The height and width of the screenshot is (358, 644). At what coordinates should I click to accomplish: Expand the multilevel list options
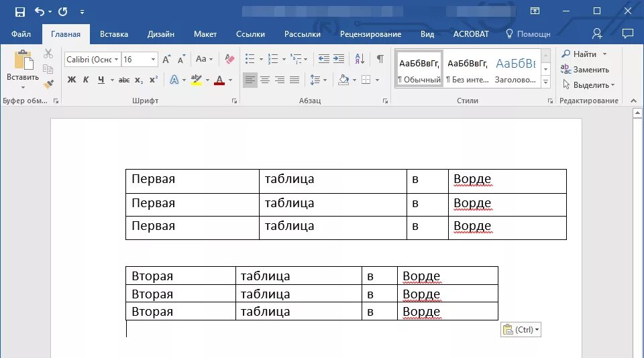[x=306, y=59]
